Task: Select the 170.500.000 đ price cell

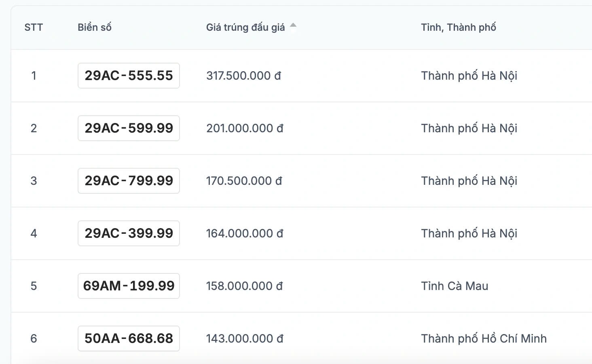Action: click(244, 181)
